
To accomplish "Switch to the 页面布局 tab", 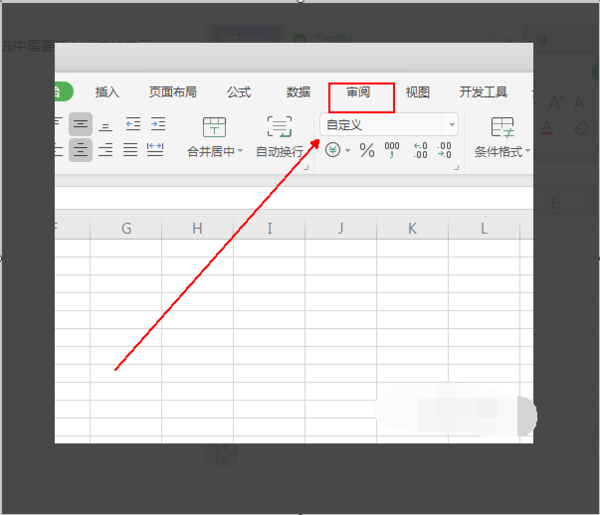I will point(173,92).
